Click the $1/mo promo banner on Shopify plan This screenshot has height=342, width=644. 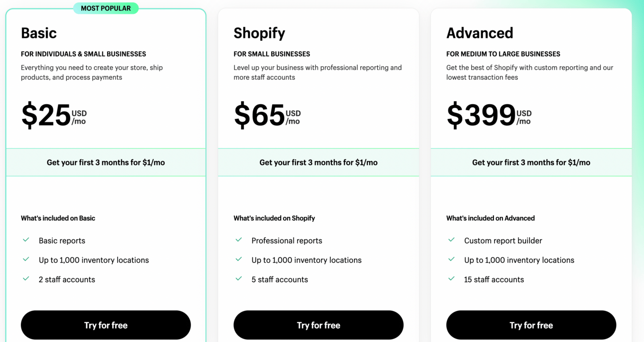(319, 162)
